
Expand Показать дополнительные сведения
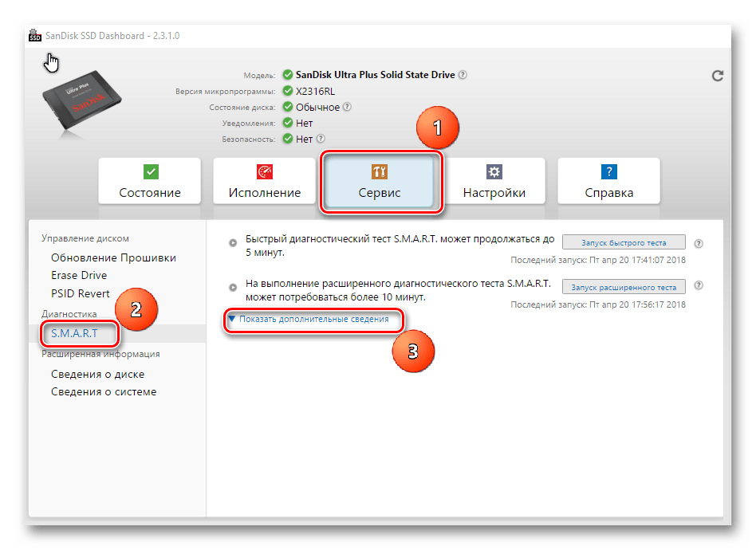point(309,319)
